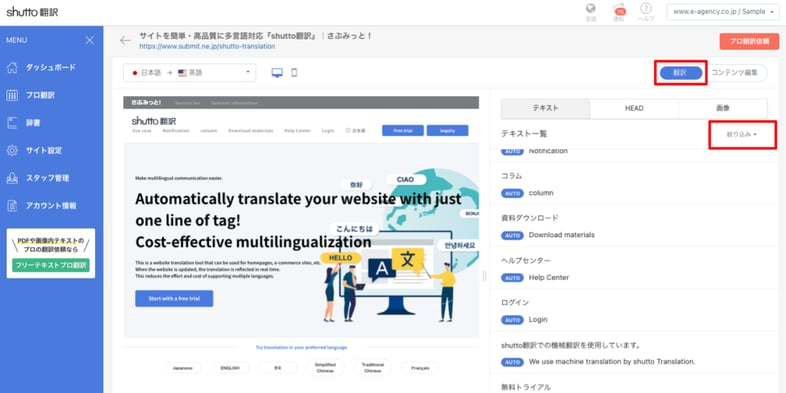Select the 翻訳 mode toggle
The width and height of the screenshot is (786, 393).
(681, 73)
